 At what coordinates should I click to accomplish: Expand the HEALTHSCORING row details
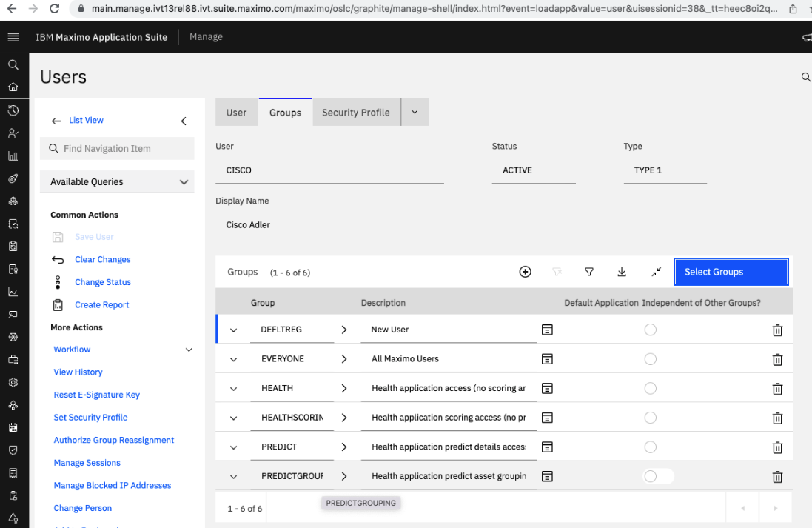(234, 418)
